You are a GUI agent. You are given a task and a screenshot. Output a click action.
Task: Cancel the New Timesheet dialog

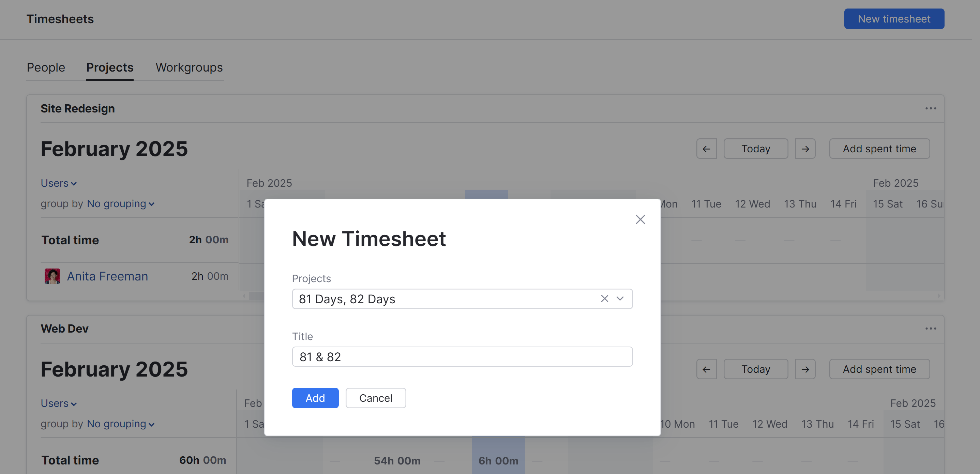pos(376,398)
